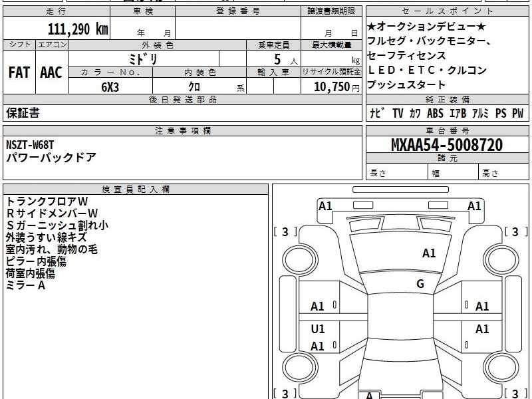
Task: Select the 輸入車 header
Action: coord(273,72)
